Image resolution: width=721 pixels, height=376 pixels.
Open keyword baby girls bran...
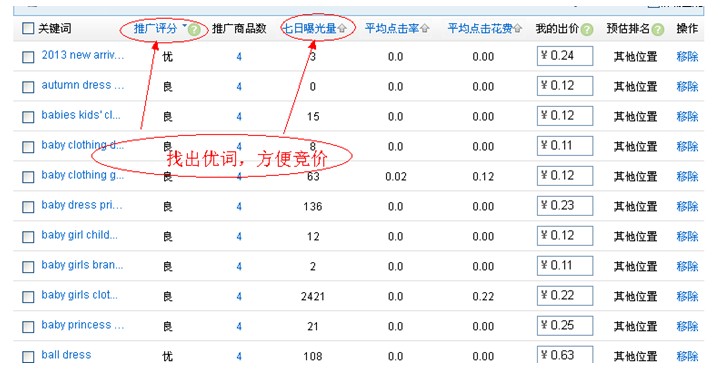(x=82, y=265)
